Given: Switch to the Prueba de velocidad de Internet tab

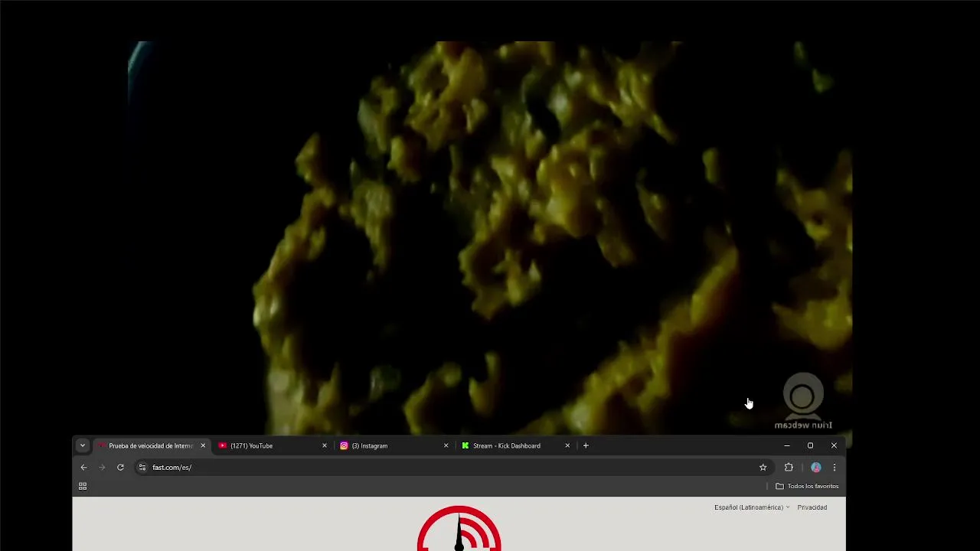Looking at the screenshot, I should (151, 445).
